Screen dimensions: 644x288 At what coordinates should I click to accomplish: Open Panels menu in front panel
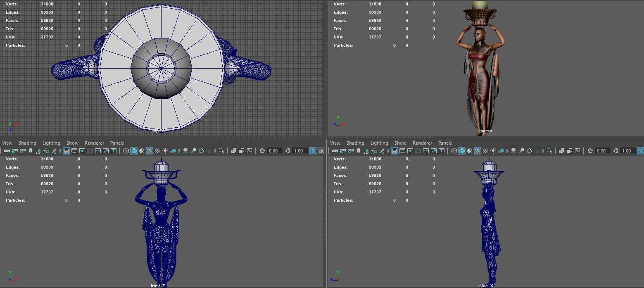pos(117,143)
